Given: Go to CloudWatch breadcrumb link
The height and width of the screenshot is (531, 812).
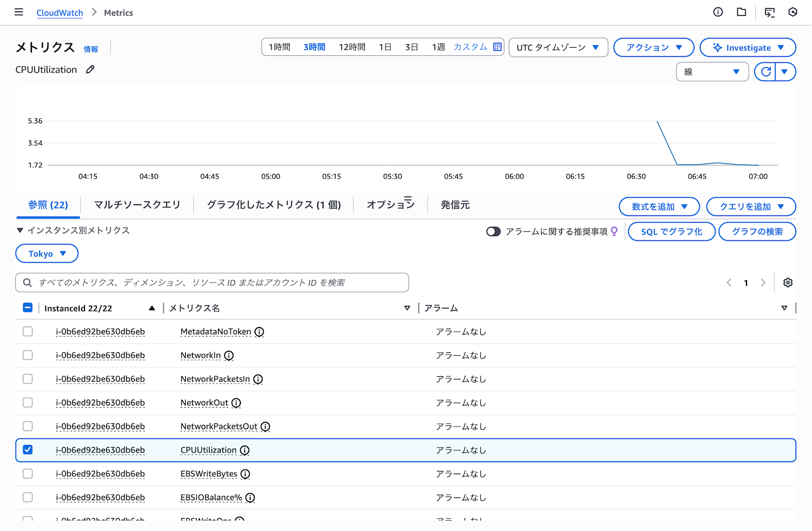Looking at the screenshot, I should pyautogui.click(x=60, y=12).
